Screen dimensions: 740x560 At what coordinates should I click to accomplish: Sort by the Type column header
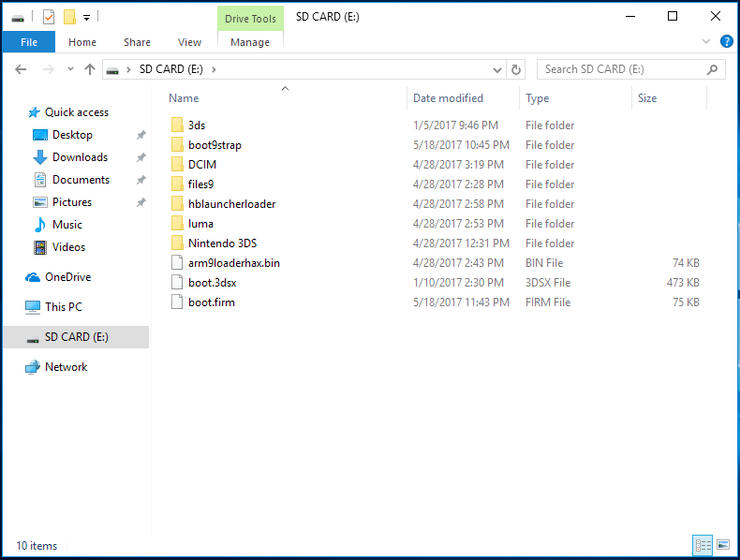click(537, 98)
